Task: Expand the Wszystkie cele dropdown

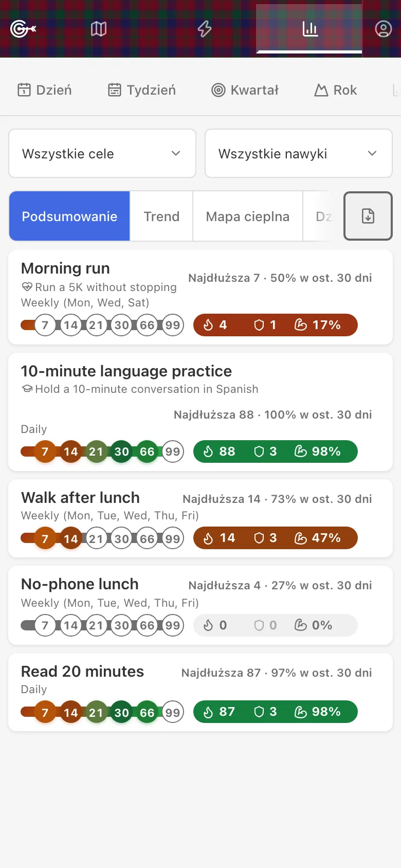Action: click(x=102, y=153)
